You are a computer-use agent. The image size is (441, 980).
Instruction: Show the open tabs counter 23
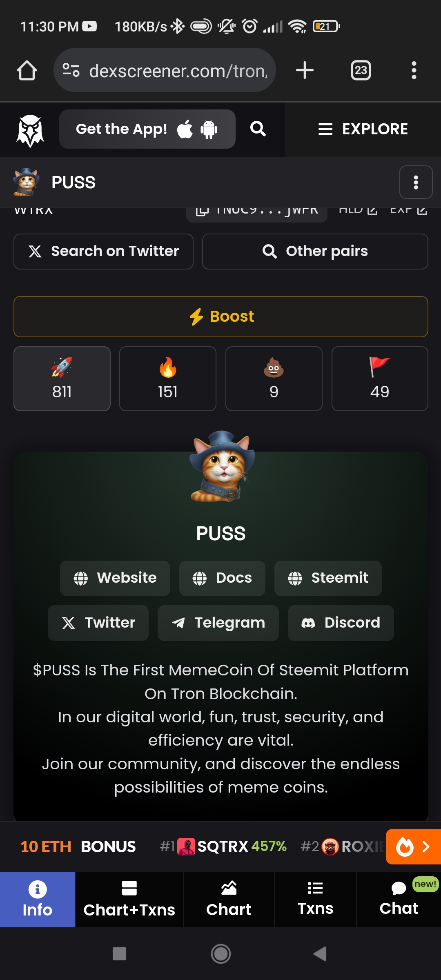pyautogui.click(x=361, y=70)
